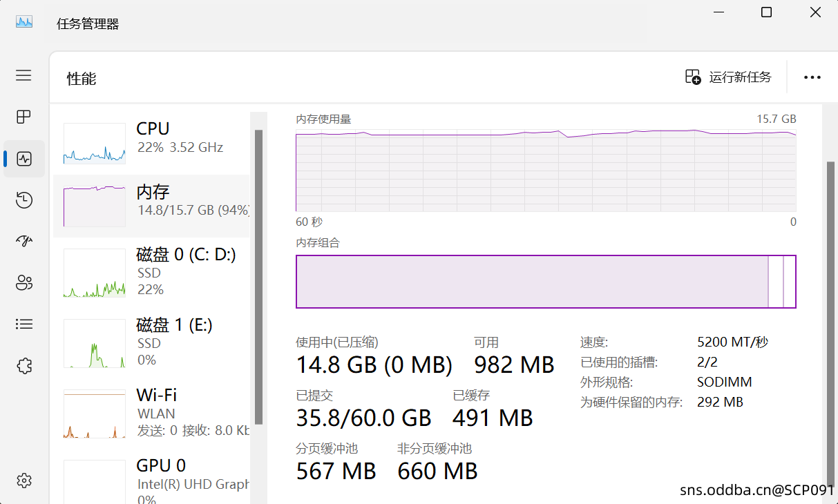Select the Performance page icon
The image size is (838, 504).
point(24,159)
